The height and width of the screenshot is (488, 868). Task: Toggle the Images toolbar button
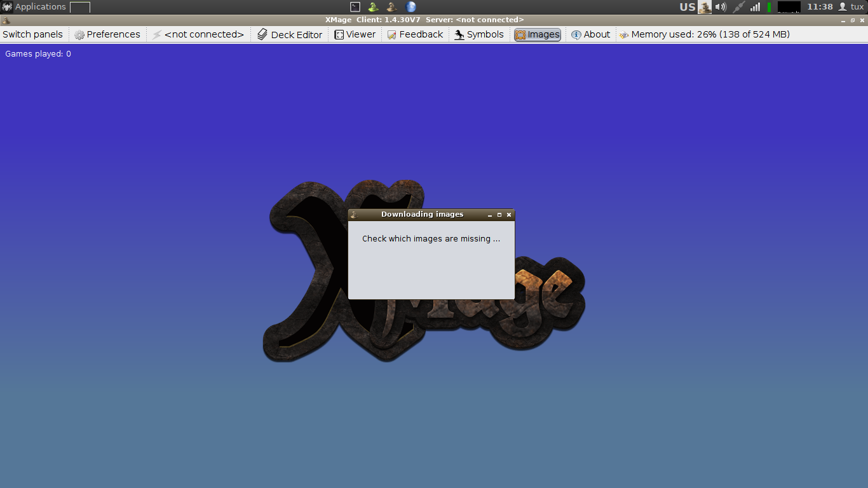538,34
